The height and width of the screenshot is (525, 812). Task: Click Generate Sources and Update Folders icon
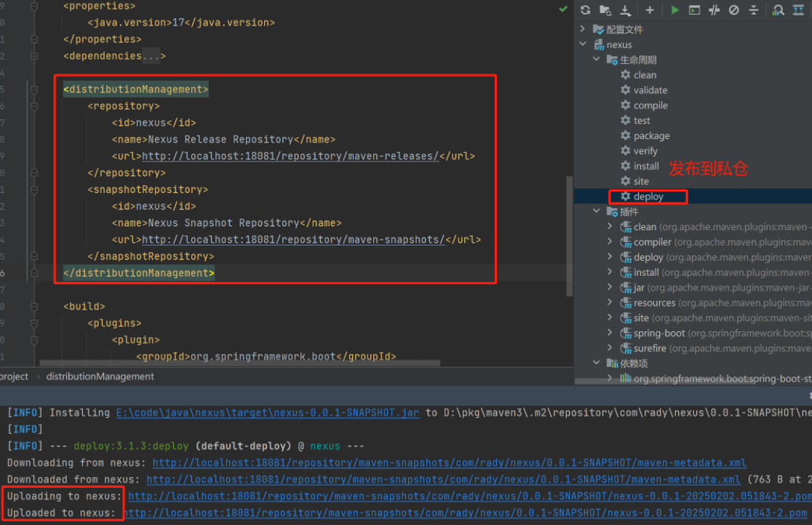coord(605,10)
